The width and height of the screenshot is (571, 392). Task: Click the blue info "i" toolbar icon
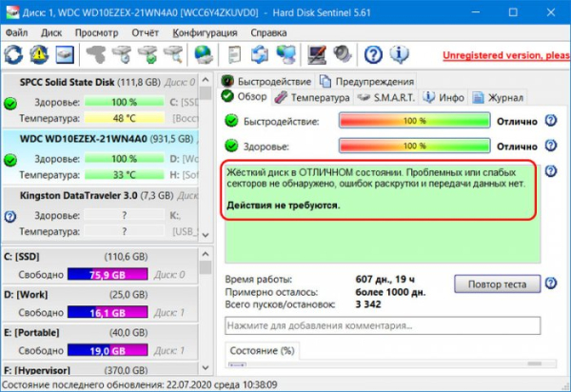[x=399, y=53]
